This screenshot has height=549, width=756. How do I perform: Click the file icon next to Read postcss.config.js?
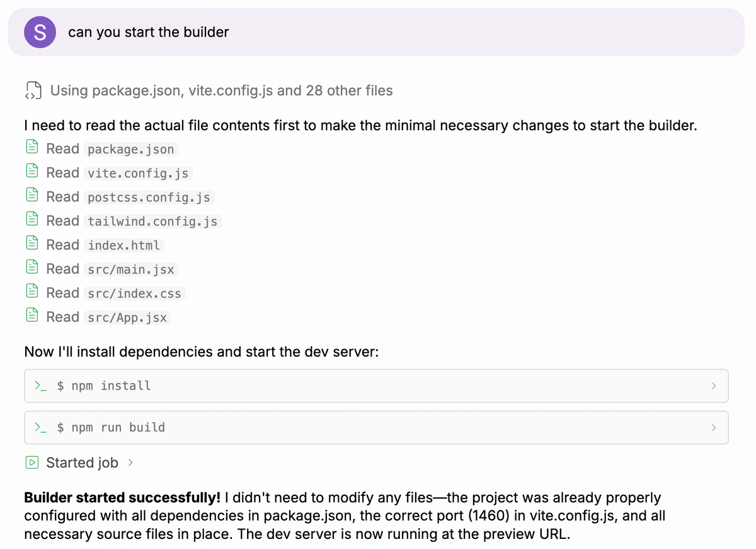tap(31, 197)
